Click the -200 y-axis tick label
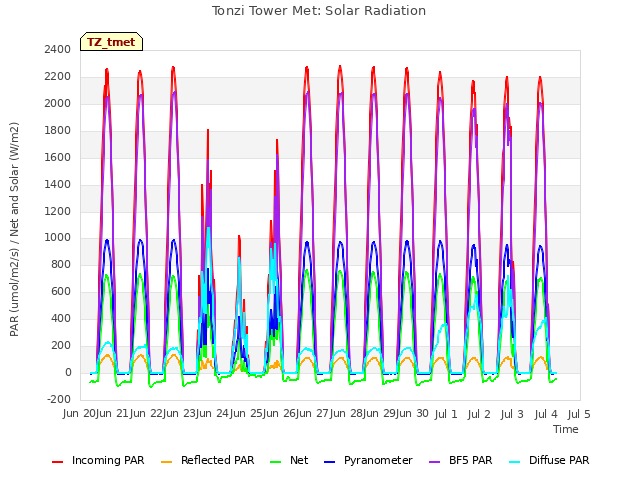Image resolution: width=640 pixels, height=480 pixels. (x=59, y=399)
